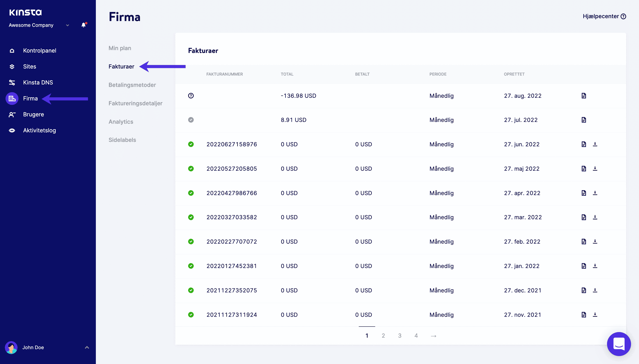Click next page arrow

(434, 336)
